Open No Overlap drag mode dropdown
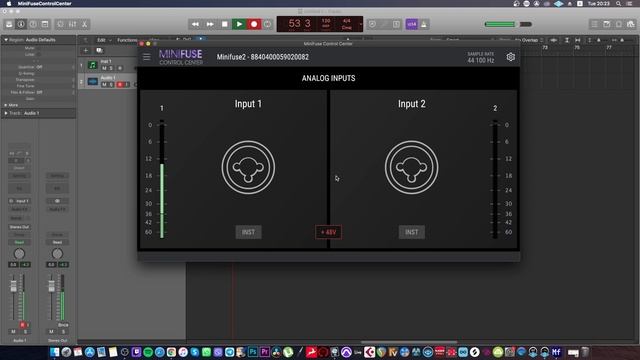Screen dimensions: 640x360 529,40
